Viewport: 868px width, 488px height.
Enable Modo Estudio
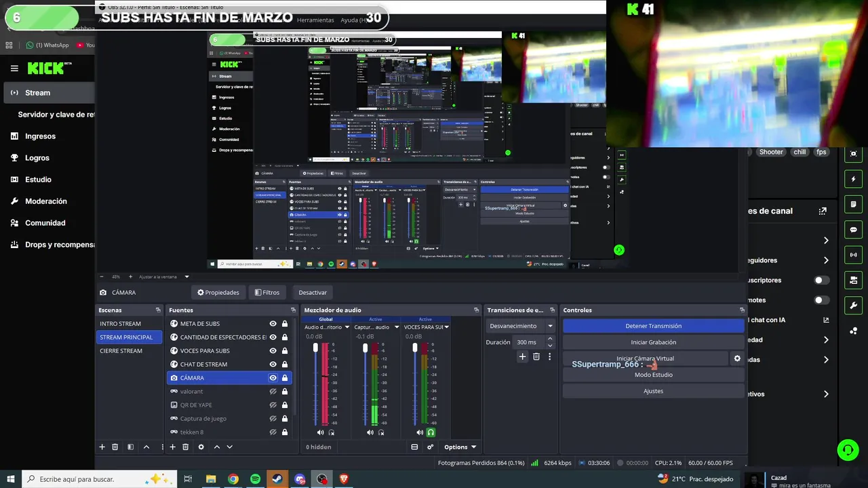pyautogui.click(x=653, y=375)
